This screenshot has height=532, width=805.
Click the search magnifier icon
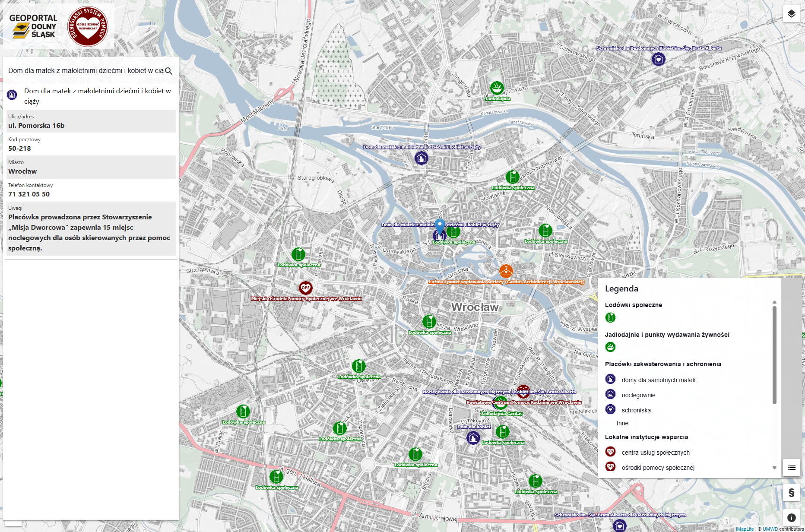pos(169,71)
